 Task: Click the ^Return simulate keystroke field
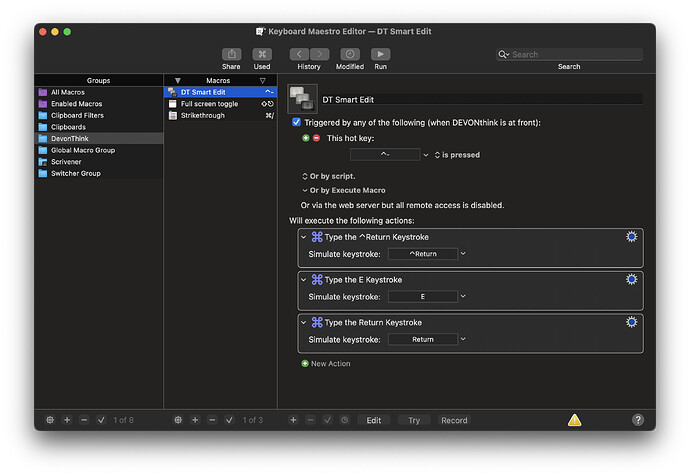[423, 254]
